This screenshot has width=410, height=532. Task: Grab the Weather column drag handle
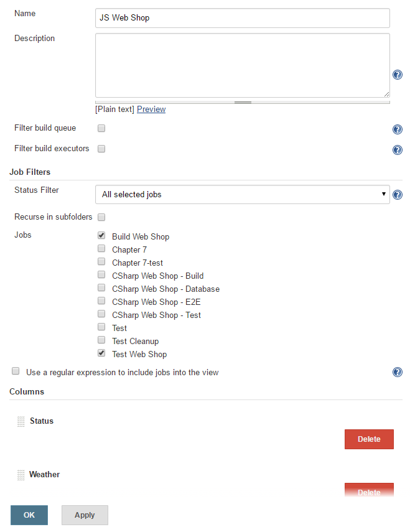point(21,475)
